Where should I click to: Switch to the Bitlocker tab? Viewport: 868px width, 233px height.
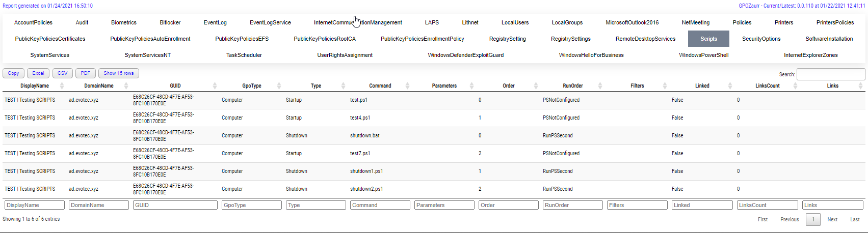(x=170, y=22)
